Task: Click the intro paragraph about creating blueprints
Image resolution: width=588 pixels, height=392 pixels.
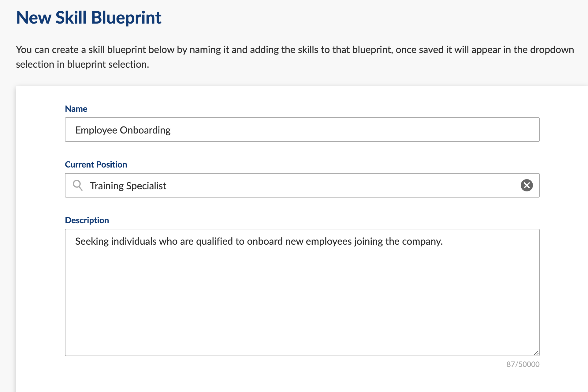Action: point(295,57)
